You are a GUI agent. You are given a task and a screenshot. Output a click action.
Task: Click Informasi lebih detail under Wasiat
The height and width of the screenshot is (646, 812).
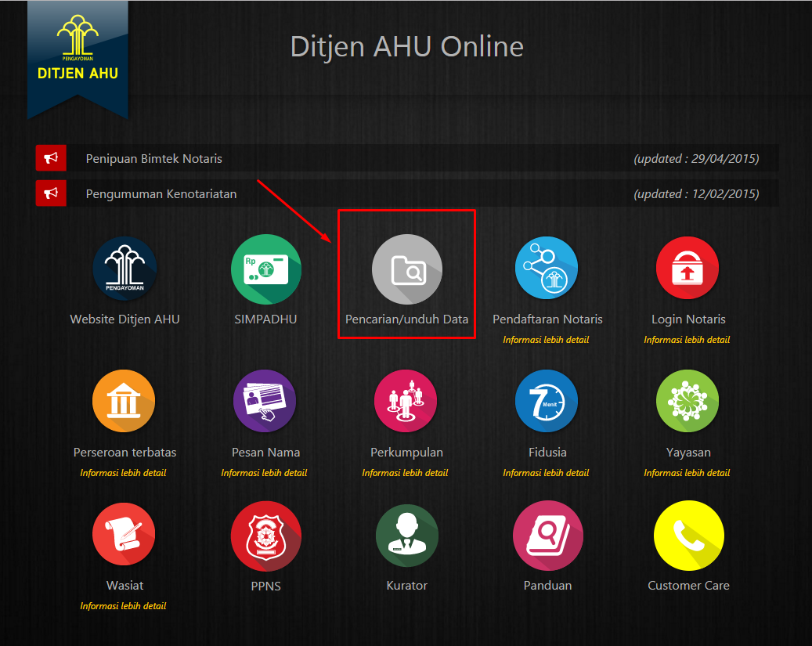[123, 606]
